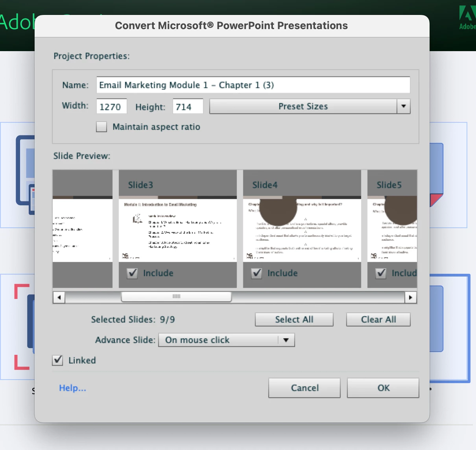Uncheck Include for Slide5
The height and width of the screenshot is (450, 476).
381,273
